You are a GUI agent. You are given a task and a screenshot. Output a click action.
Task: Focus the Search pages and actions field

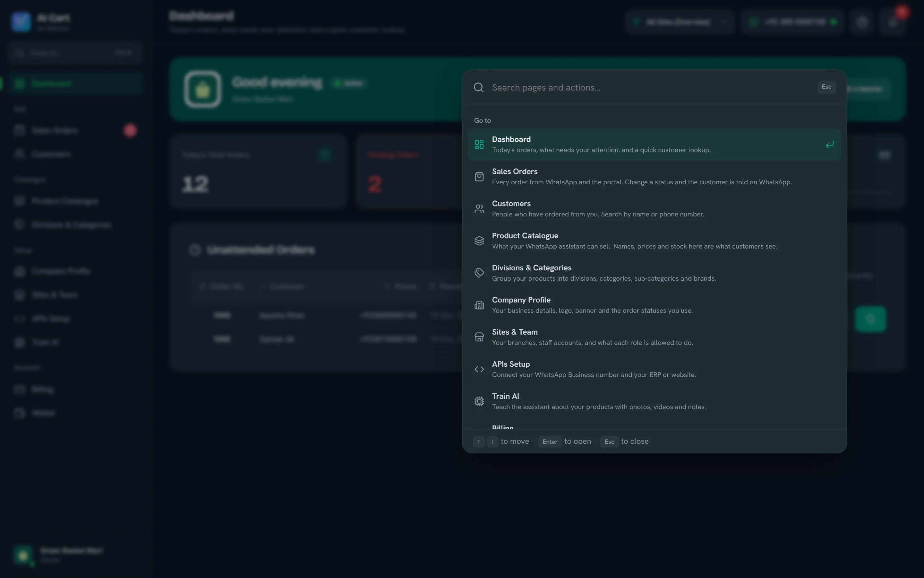tap(651, 88)
